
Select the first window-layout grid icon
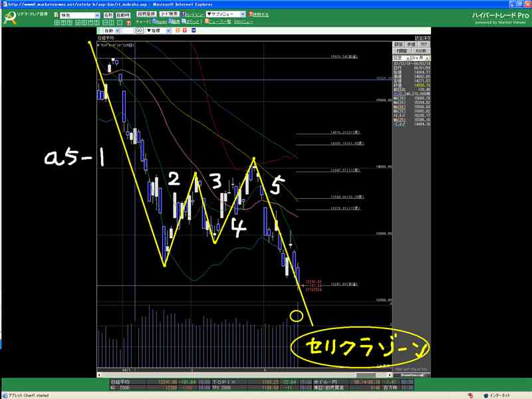[x=57, y=23]
